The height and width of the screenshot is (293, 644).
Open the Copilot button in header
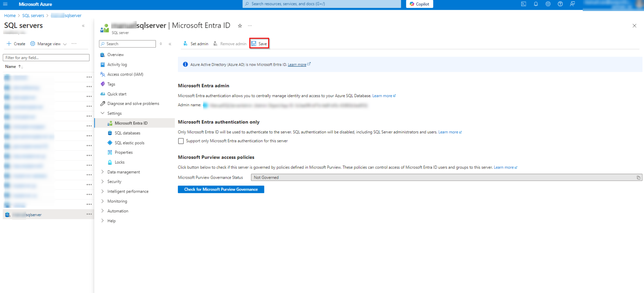[x=419, y=4]
